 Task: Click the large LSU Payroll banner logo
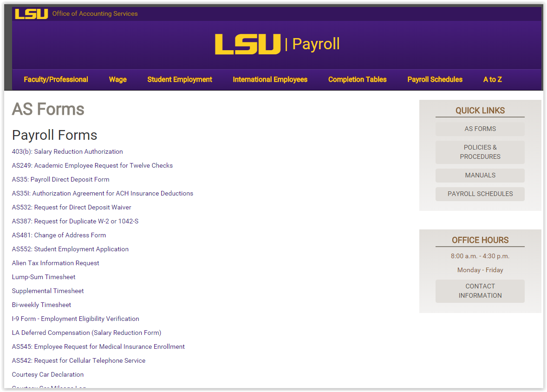click(277, 44)
